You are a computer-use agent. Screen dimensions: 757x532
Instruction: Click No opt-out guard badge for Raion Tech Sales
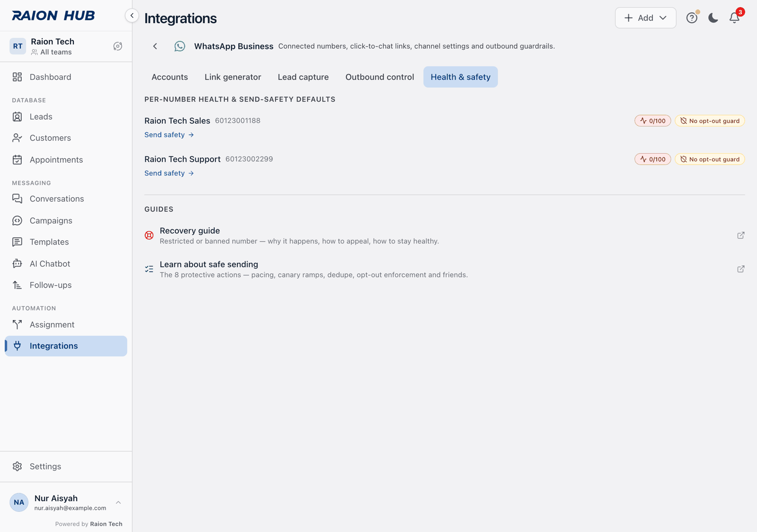[x=710, y=121]
